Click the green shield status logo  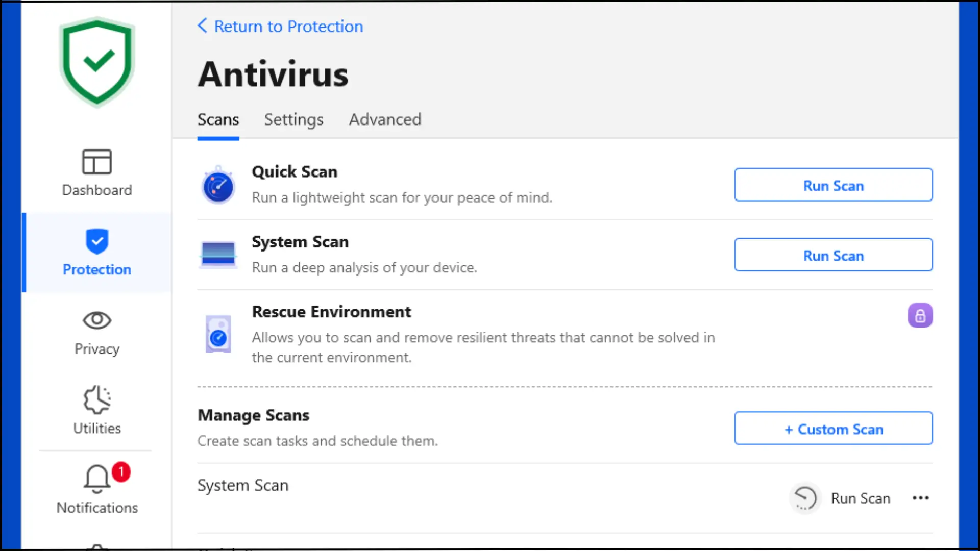point(97,62)
